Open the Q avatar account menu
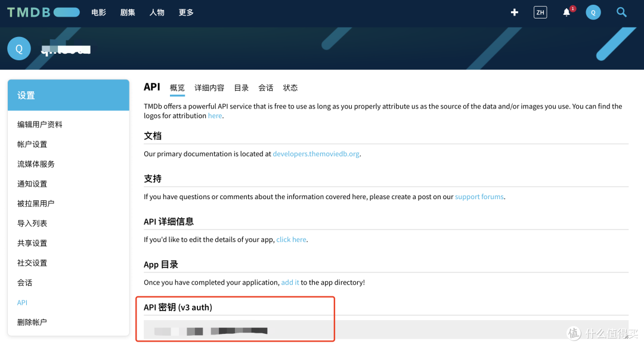The height and width of the screenshot is (347, 644). click(593, 12)
